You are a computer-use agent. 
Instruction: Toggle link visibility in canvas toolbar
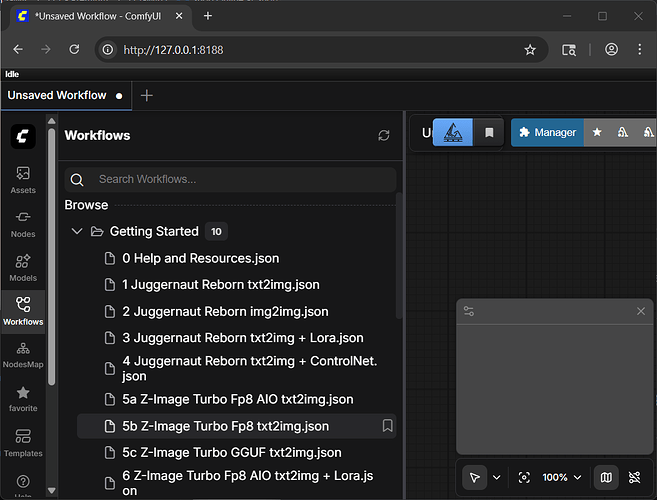[634, 477]
